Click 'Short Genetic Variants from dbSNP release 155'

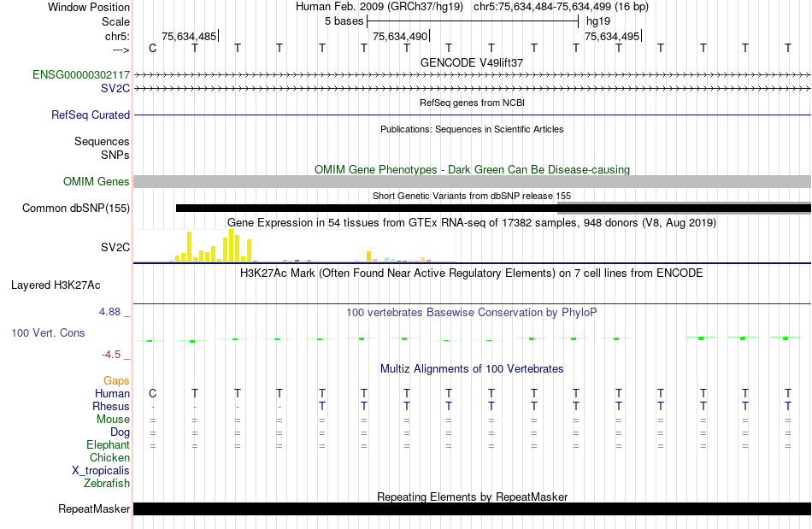pyautogui.click(x=472, y=196)
